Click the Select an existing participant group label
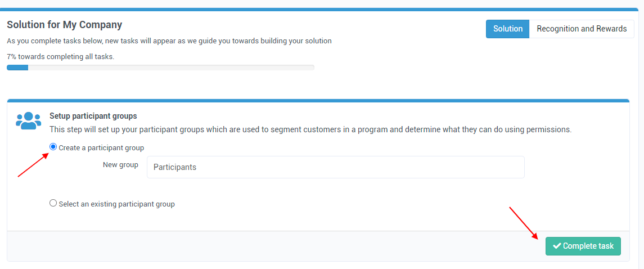This screenshot has height=269, width=644. (116, 204)
